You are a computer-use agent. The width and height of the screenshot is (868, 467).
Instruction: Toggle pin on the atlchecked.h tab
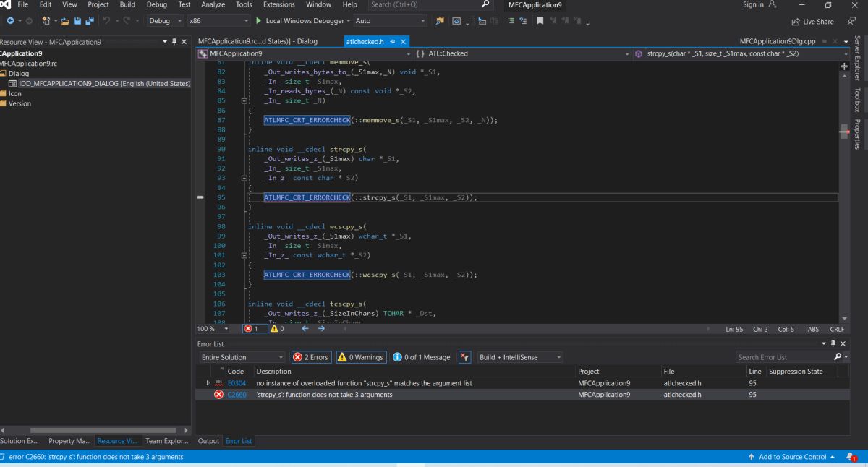coord(393,42)
